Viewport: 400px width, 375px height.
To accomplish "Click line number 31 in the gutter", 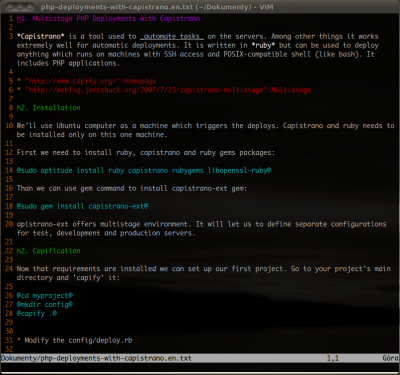I will click(9, 340).
